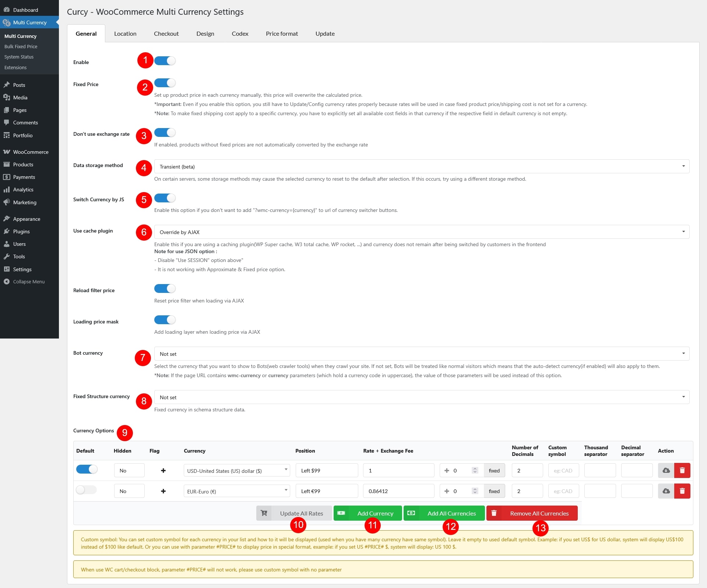Screen dimensions: 707x588
Task: Click the cloud download icon in EUR row
Action: 666,491
